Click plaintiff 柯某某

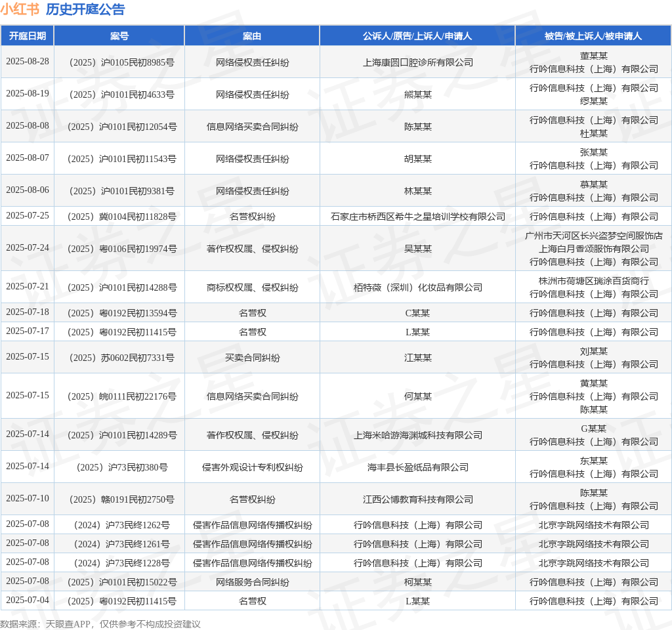point(418,583)
